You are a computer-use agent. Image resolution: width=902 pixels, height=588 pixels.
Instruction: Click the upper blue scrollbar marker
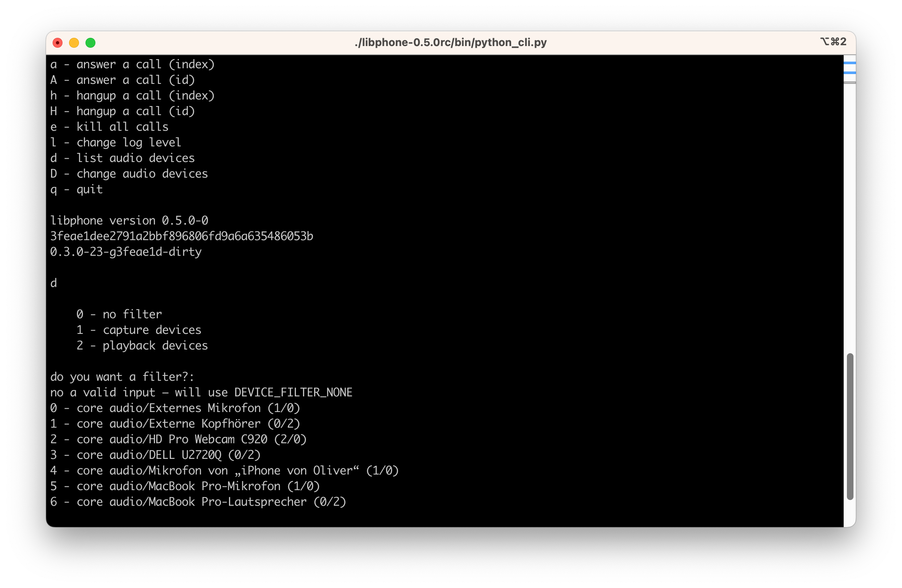849,63
